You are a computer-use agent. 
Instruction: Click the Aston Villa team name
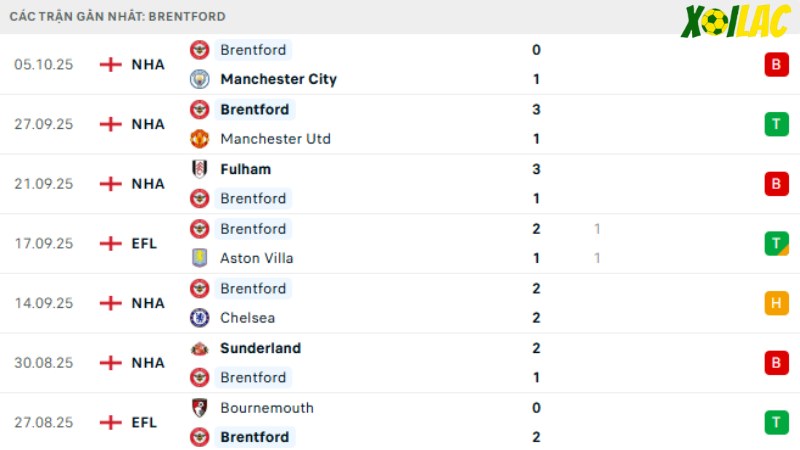(257, 258)
